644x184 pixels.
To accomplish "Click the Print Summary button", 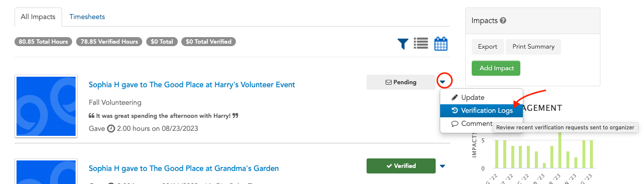I will pos(533,47).
